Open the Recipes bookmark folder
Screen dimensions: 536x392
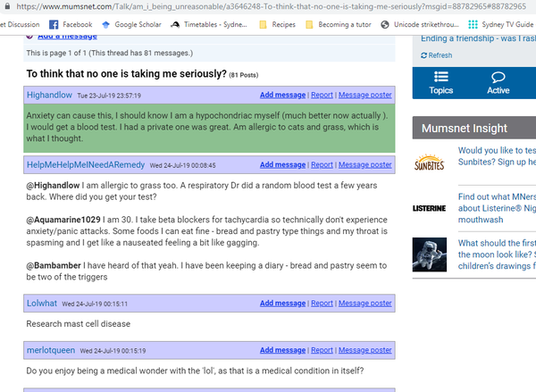tap(280, 24)
